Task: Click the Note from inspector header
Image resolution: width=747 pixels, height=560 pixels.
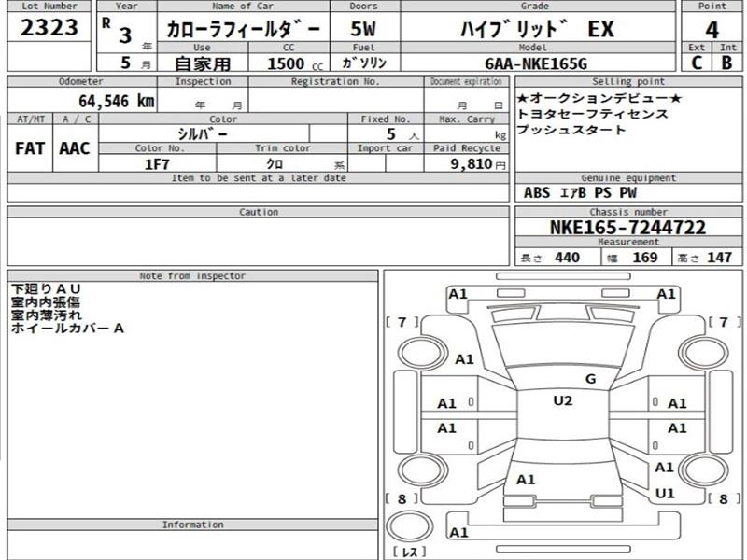Action: pos(192,275)
